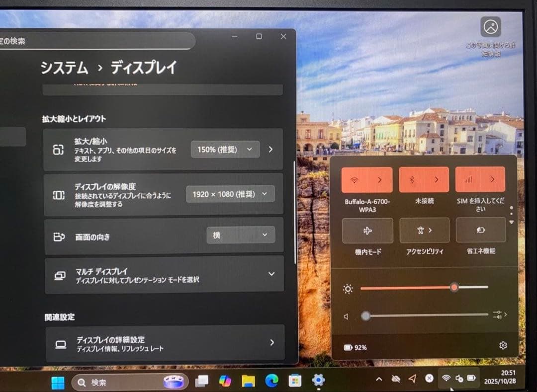Open the quick settings gear icon
Image resolution: width=537 pixels, height=392 pixels.
tap(504, 345)
